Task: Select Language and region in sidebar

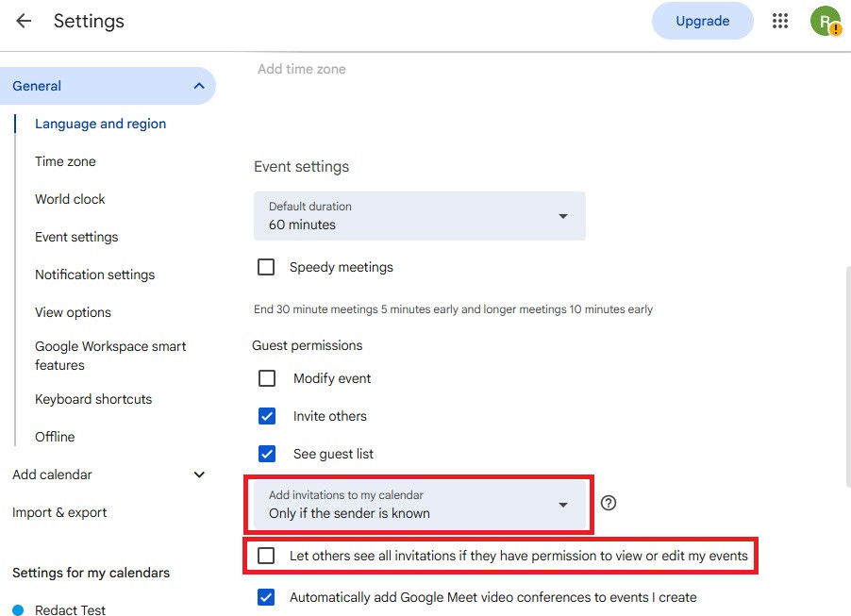Action: click(100, 124)
